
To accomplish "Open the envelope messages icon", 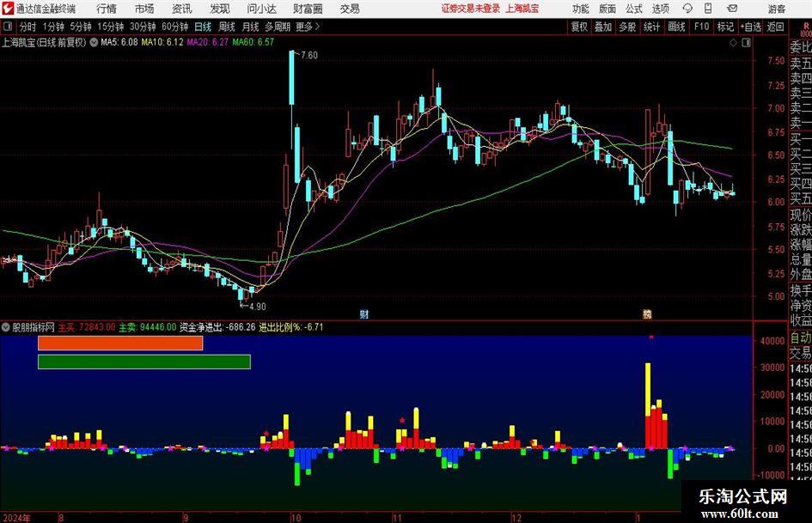I will click(732, 9).
